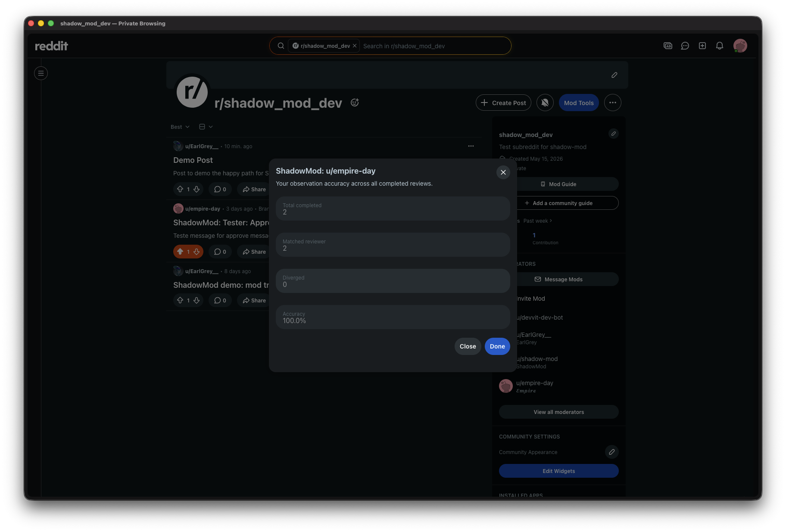Open the u/EarlGrey__ author link on Demo Post
The image size is (786, 532).
tap(202, 146)
